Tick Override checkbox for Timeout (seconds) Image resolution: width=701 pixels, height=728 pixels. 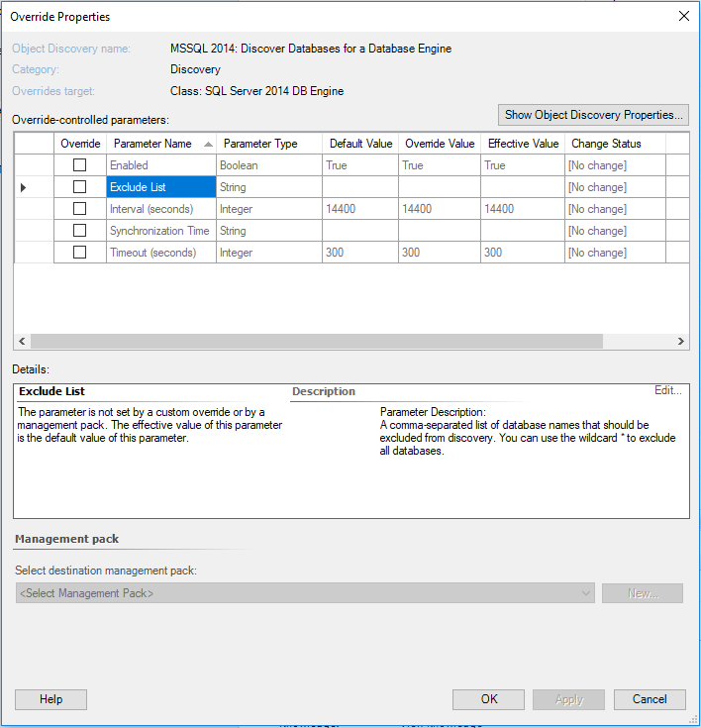80,253
